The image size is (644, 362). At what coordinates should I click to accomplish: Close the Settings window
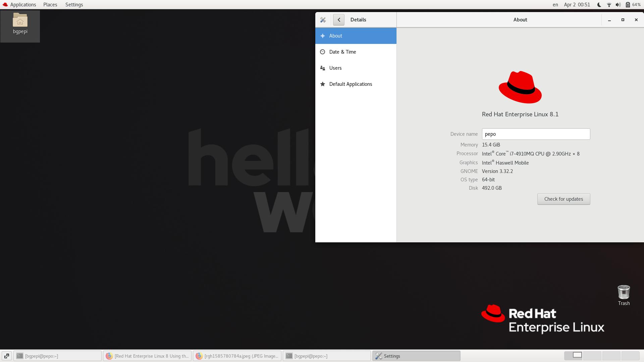pyautogui.click(x=636, y=20)
